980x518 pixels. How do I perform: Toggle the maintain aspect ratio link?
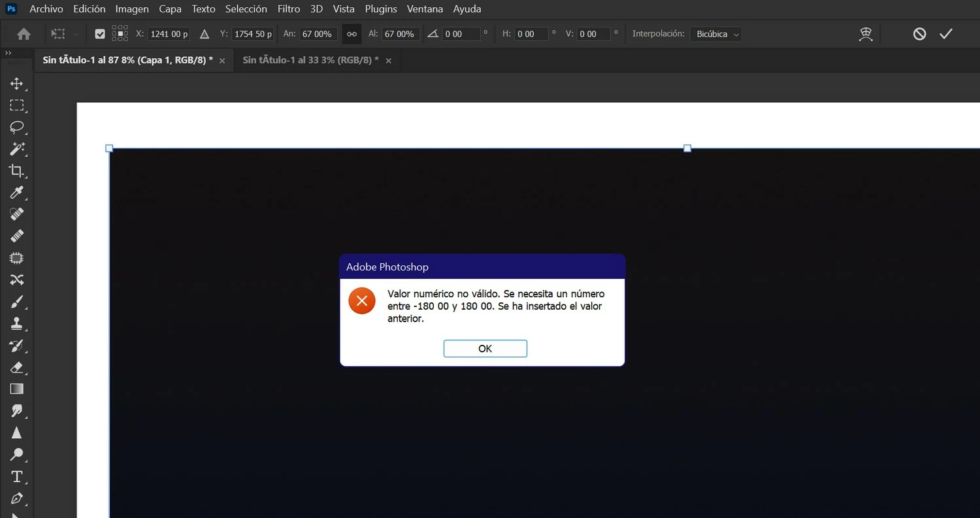[351, 34]
